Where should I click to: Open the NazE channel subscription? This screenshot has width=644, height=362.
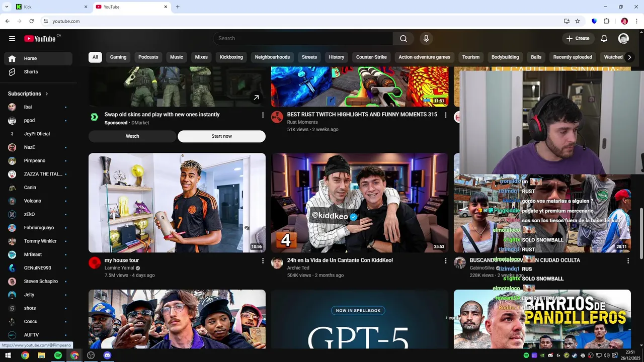click(38, 147)
